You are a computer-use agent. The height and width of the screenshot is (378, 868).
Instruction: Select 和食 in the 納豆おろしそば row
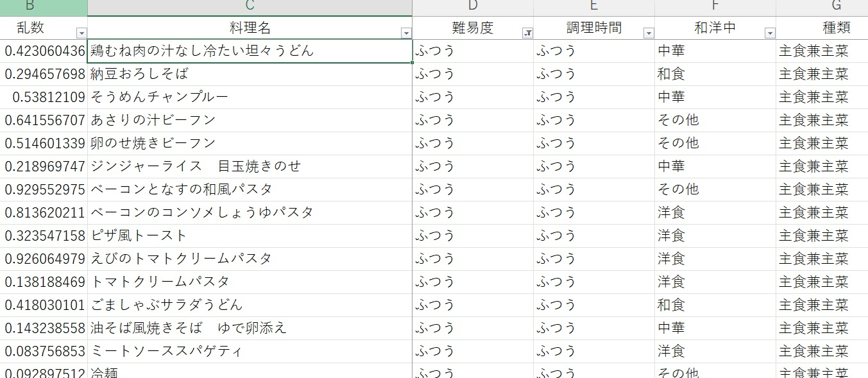coord(715,74)
